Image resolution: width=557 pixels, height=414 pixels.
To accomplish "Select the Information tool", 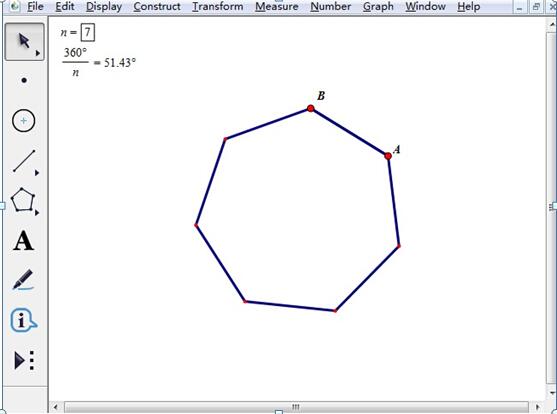I will click(x=23, y=320).
